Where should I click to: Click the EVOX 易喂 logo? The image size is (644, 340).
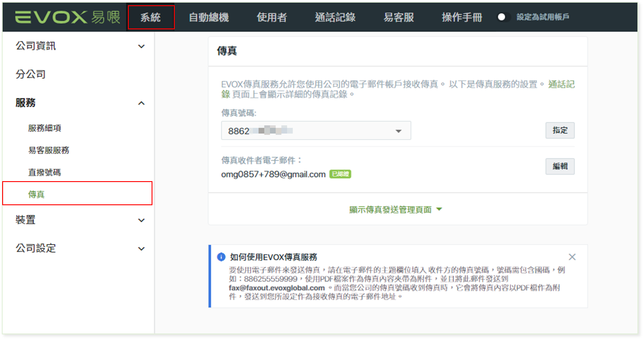67,17
